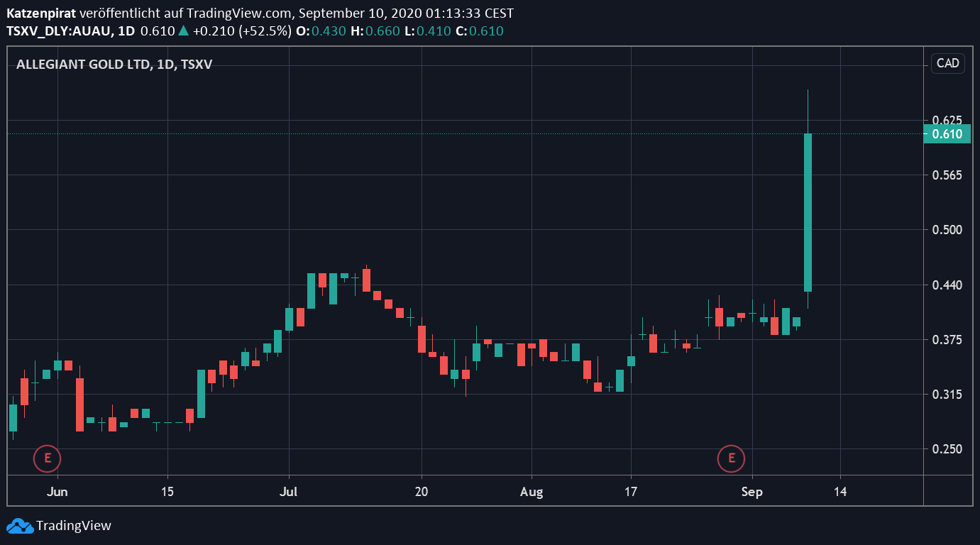The image size is (980, 545).
Task: Click the close value C:0.610
Action: [x=479, y=31]
